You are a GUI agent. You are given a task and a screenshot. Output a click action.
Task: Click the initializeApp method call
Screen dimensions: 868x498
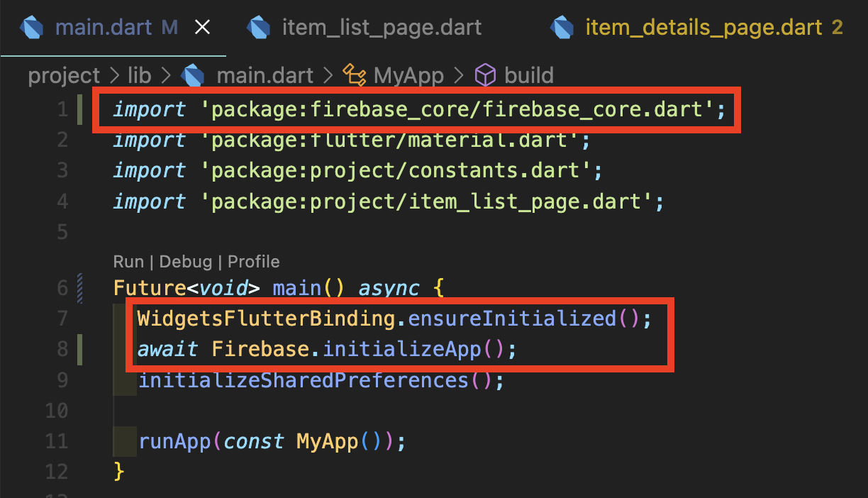click(401, 350)
